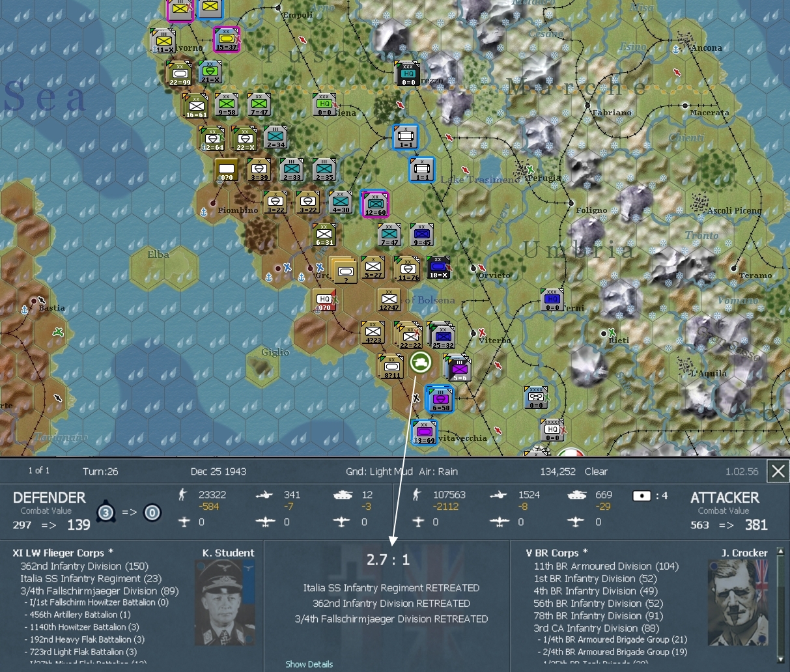The image size is (790, 672).
Task: Select the red HQ 0?0 counter
Action: pos(324,300)
